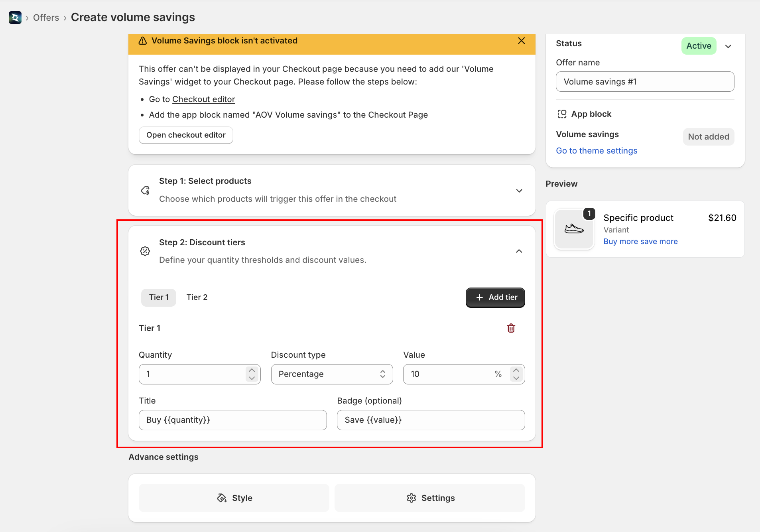The width and height of the screenshot is (760, 532).
Task: Click the Add tier button
Action: [x=495, y=298]
